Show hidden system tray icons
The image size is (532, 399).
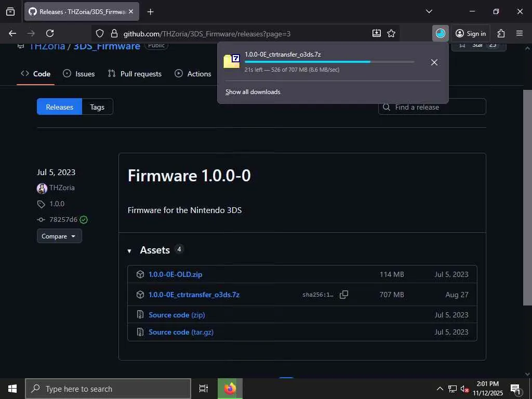[440, 389]
